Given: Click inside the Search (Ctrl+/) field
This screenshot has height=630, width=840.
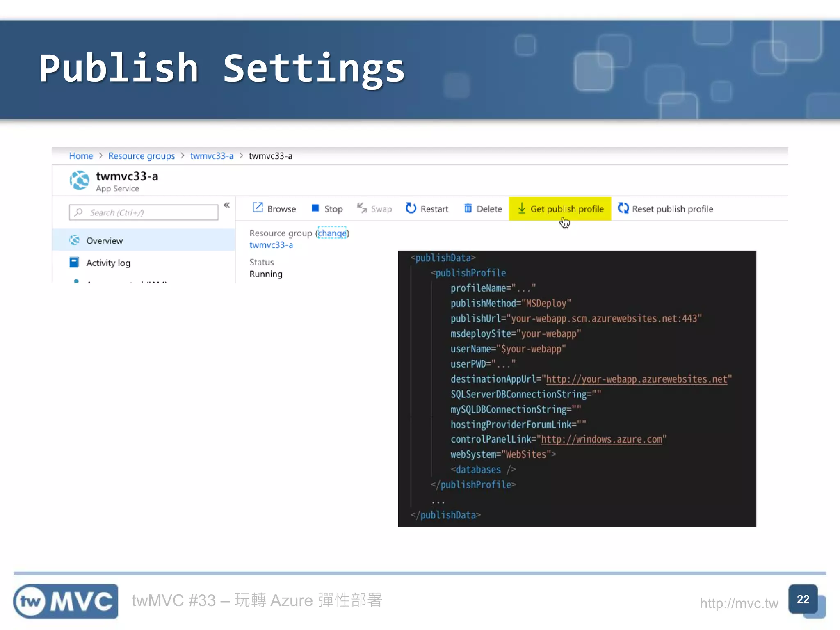Looking at the screenshot, I should 144,212.
